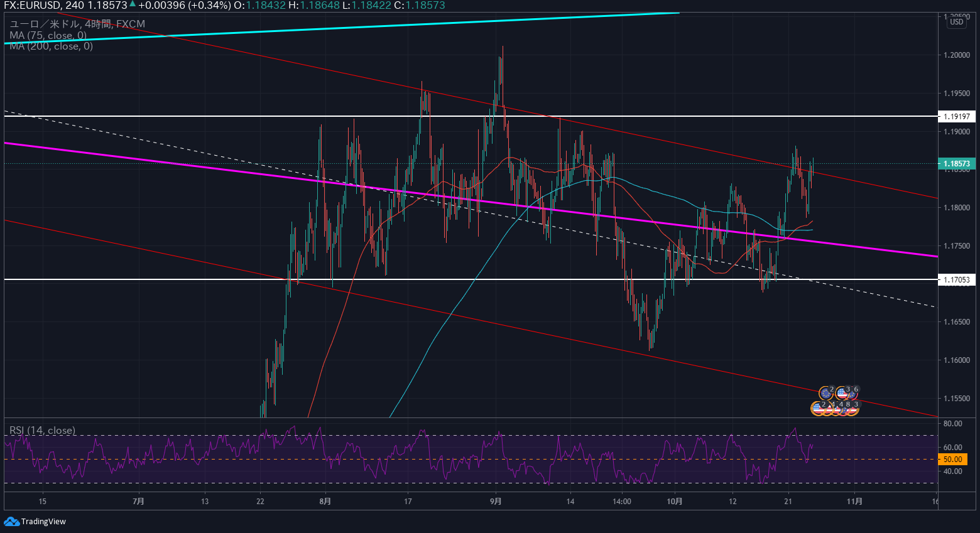Screen dimensions: 980x533
Task: Click the FX:EURUSD symbol title
Action: tap(32, 5)
